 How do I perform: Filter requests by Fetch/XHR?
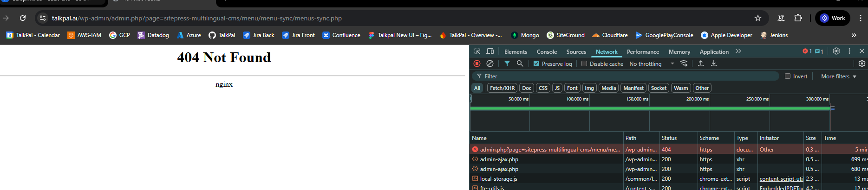tap(502, 88)
